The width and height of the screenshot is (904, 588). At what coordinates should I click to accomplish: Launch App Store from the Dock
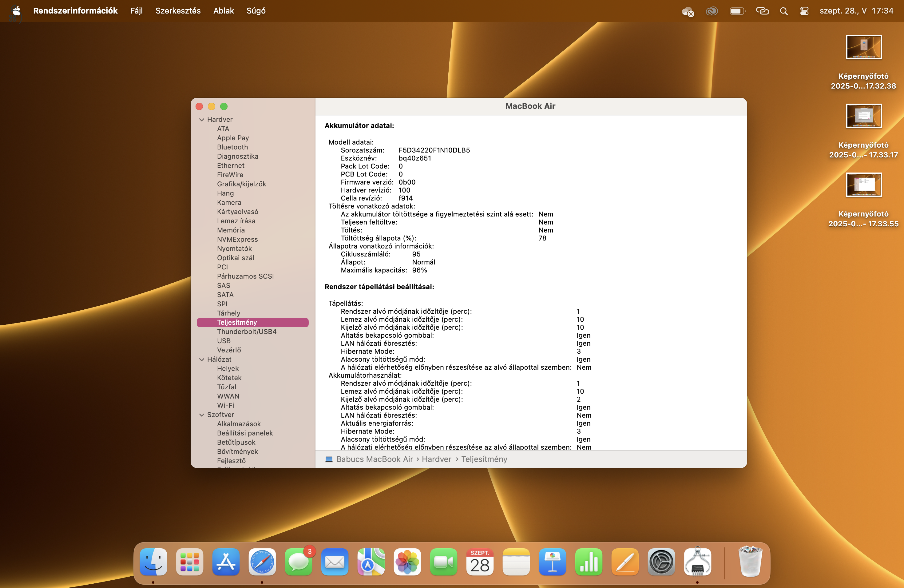[226, 562]
